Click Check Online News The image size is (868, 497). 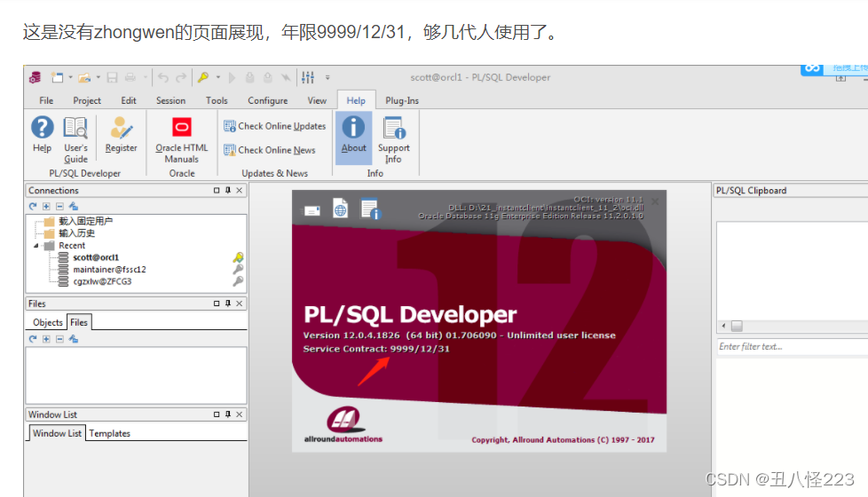(x=269, y=150)
